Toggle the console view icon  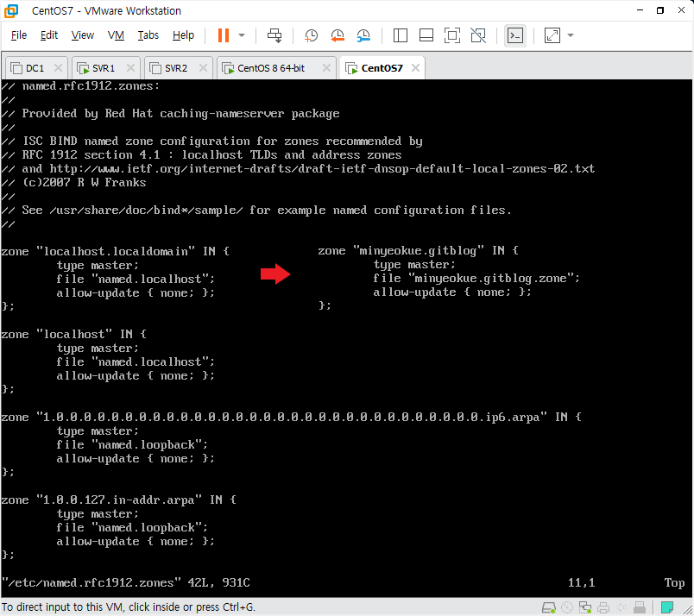point(515,35)
